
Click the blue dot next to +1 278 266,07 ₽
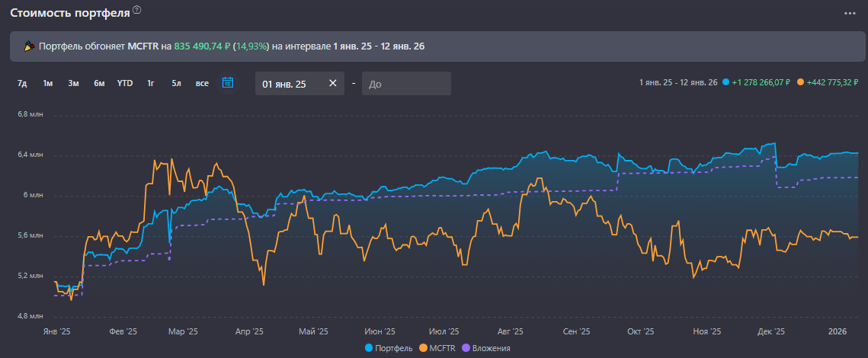point(725,82)
